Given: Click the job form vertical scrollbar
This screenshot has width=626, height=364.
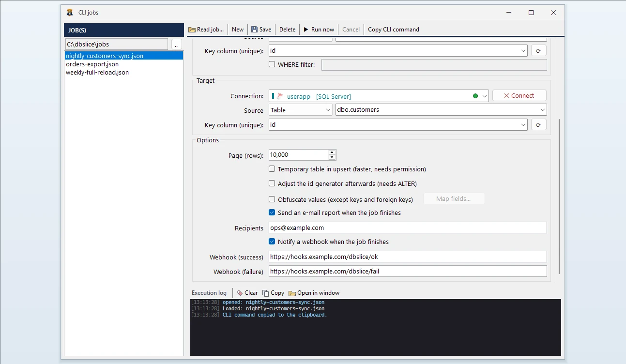Looking at the screenshot, I should (559, 197).
